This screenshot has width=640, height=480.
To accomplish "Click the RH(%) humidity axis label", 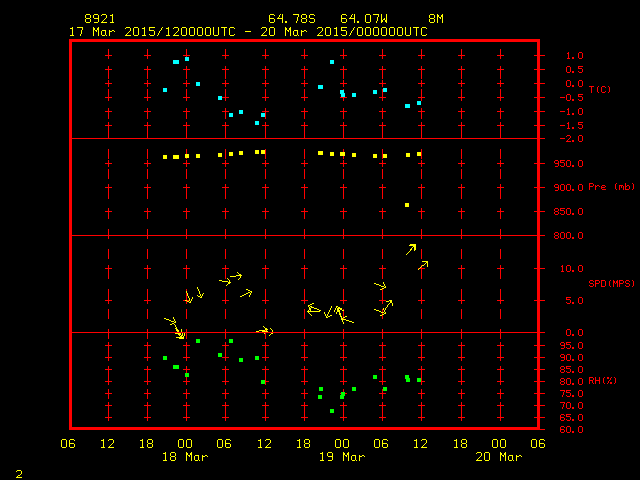I will (x=602, y=381).
